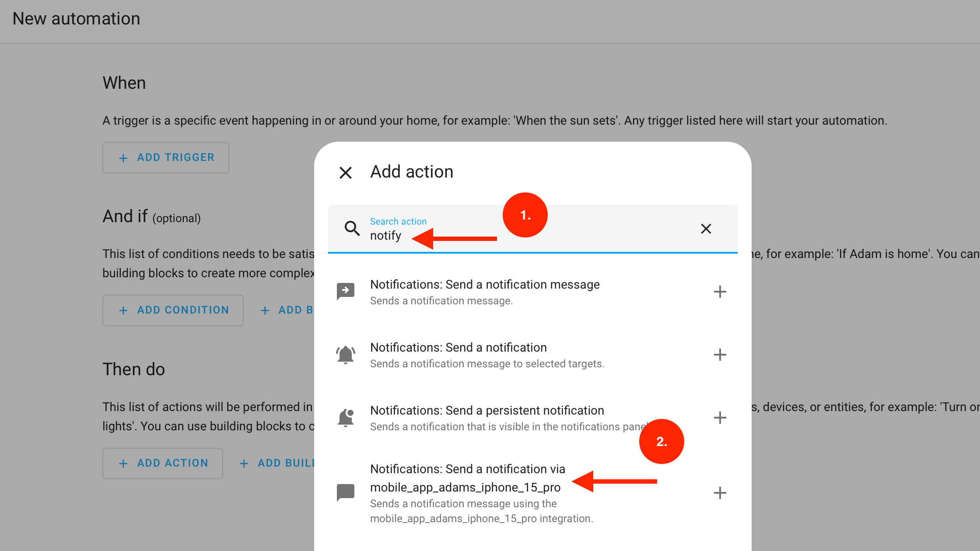Click the persistent notification bell badge icon
Image resolution: width=980 pixels, height=551 pixels.
[x=345, y=418]
